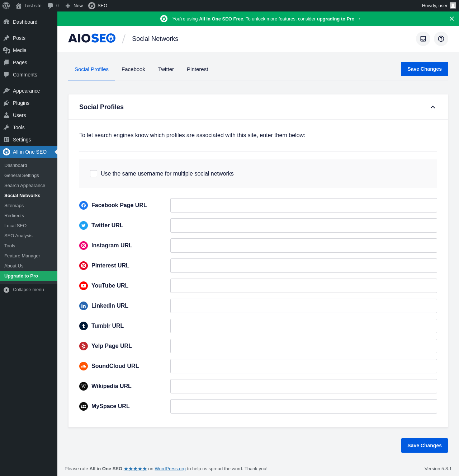Click the Pinterest icon beside Pinterest URL
The image size is (459, 476).
(84, 266)
